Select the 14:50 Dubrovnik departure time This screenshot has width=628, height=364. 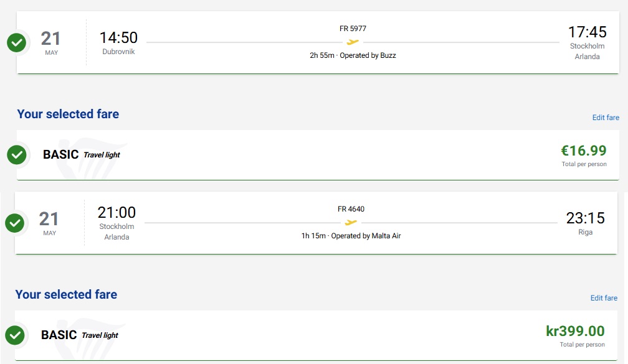(x=118, y=38)
